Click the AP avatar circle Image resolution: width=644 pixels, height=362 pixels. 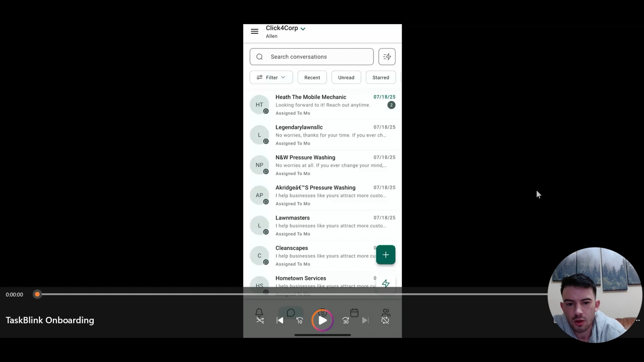(x=259, y=195)
